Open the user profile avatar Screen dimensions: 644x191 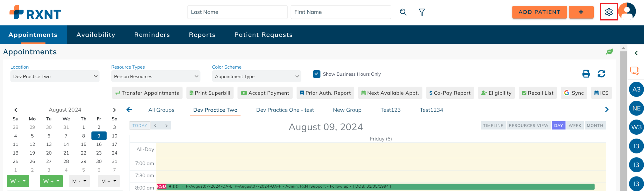[627, 11]
